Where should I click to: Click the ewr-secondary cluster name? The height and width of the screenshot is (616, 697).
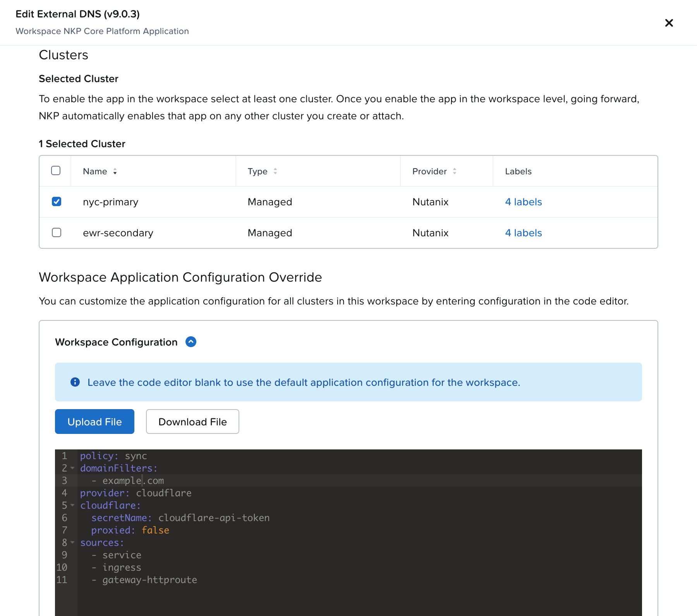click(118, 233)
